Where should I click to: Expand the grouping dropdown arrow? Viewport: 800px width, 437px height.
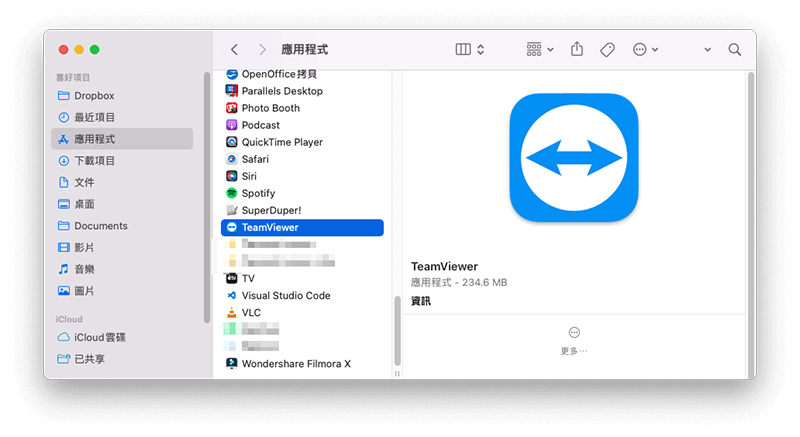[x=551, y=50]
